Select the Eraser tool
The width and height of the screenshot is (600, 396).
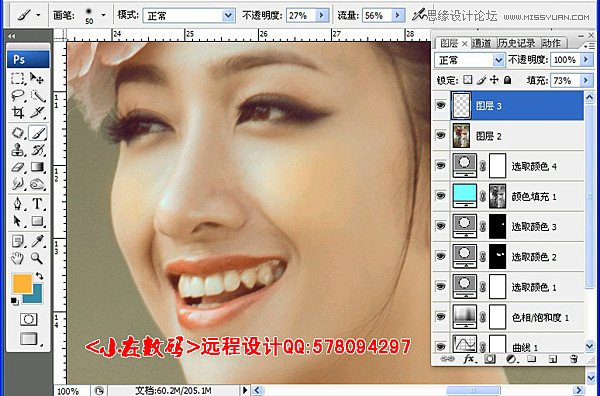18,167
